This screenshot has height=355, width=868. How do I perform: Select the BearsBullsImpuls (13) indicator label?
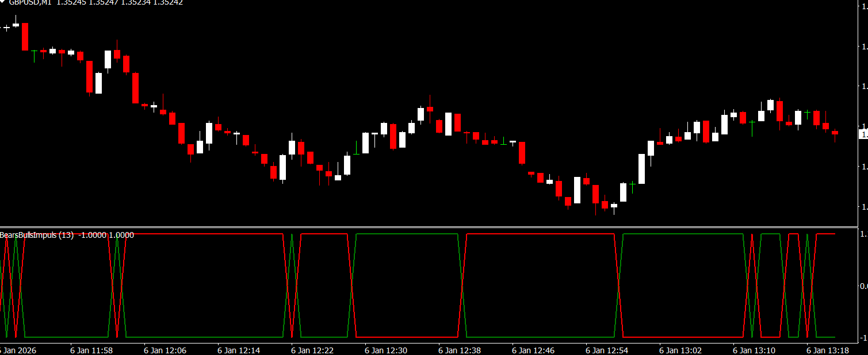[37, 235]
